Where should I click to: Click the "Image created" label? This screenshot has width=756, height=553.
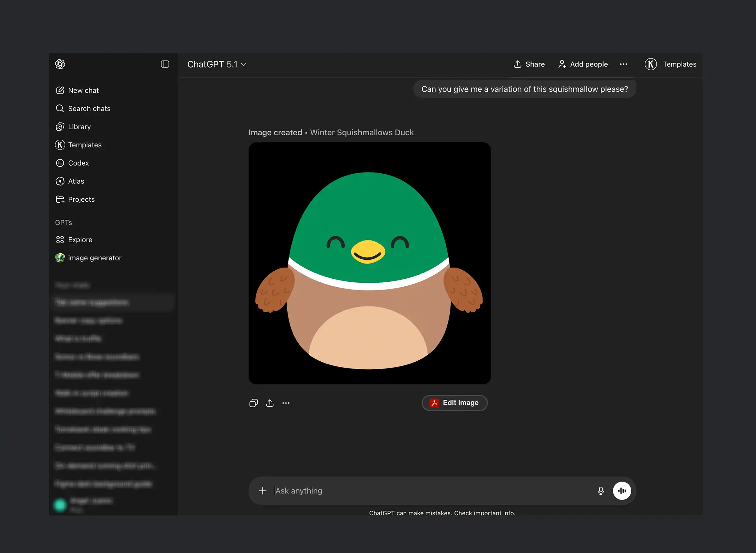pyautogui.click(x=275, y=133)
